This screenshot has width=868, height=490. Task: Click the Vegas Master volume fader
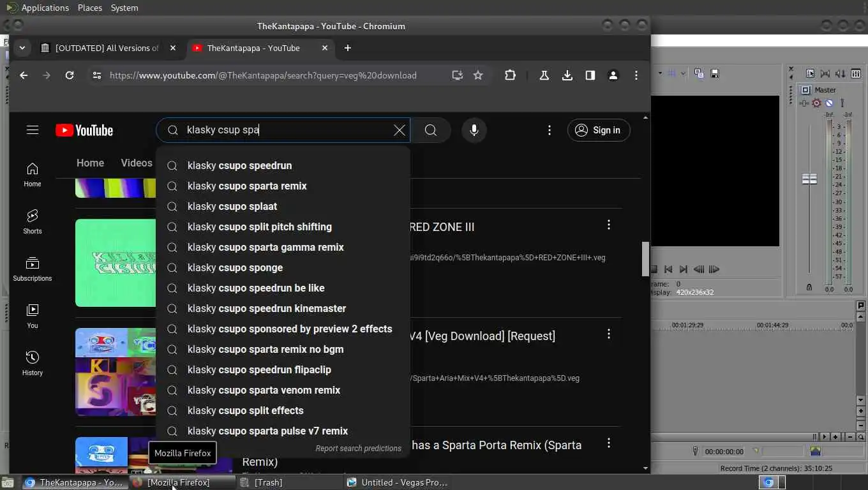click(809, 179)
